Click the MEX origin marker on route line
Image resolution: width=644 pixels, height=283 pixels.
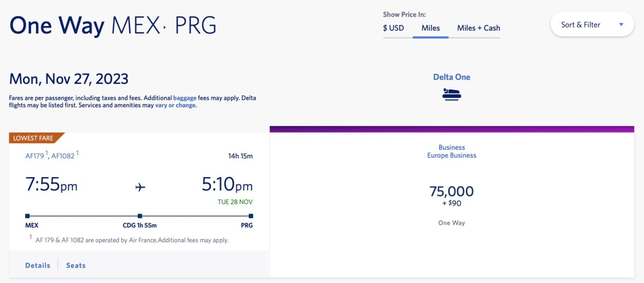point(27,216)
